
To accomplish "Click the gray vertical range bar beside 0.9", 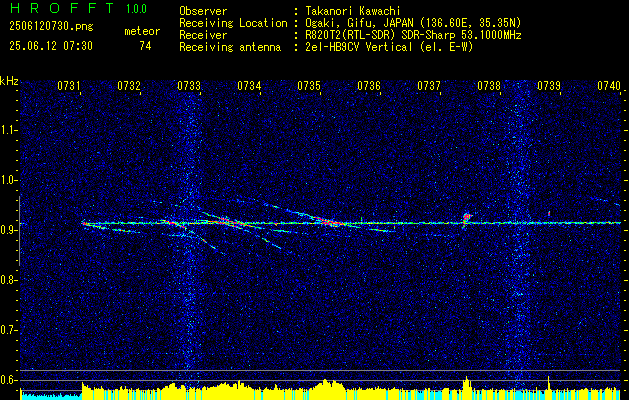I will 19,231.
